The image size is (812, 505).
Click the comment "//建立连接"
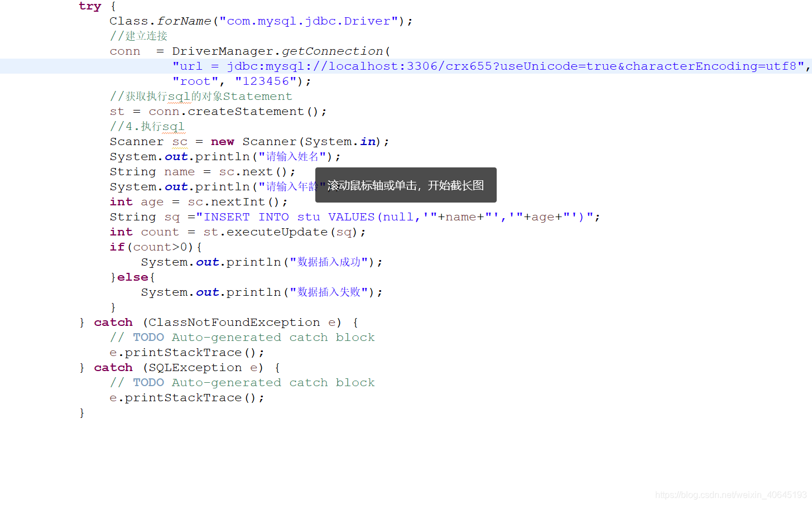coord(138,36)
